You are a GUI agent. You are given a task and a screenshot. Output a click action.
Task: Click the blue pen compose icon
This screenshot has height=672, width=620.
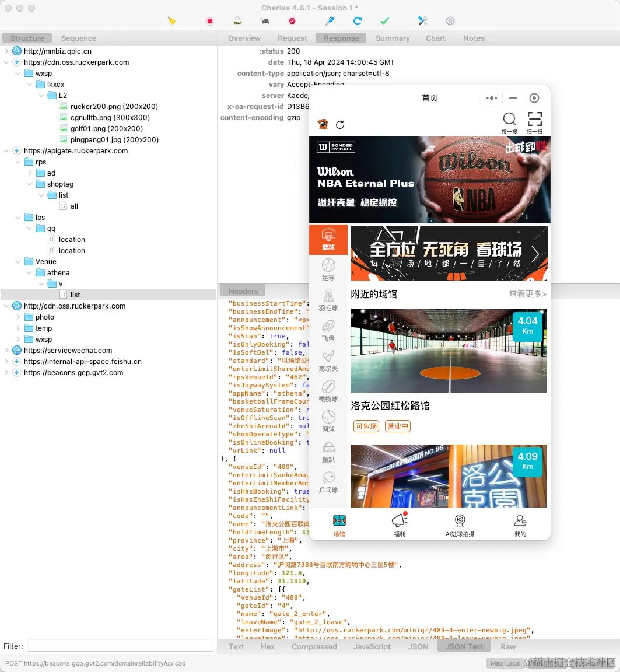330,21
